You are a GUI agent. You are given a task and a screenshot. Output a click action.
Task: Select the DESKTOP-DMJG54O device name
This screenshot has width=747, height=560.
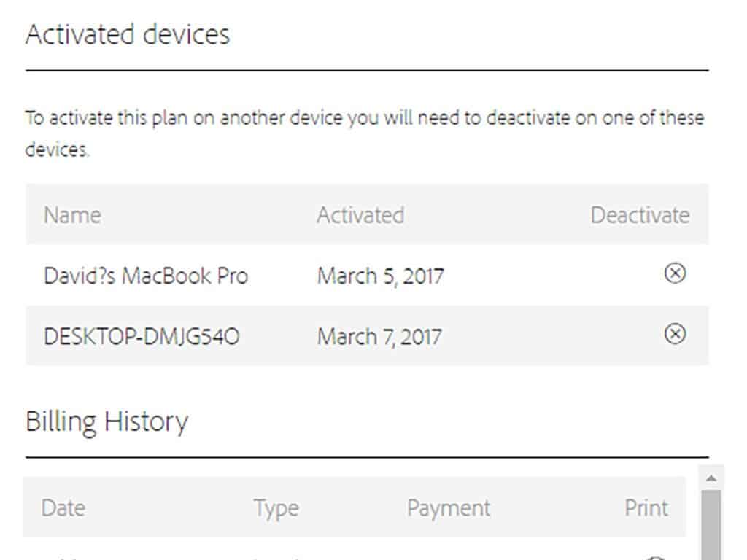pos(142,337)
